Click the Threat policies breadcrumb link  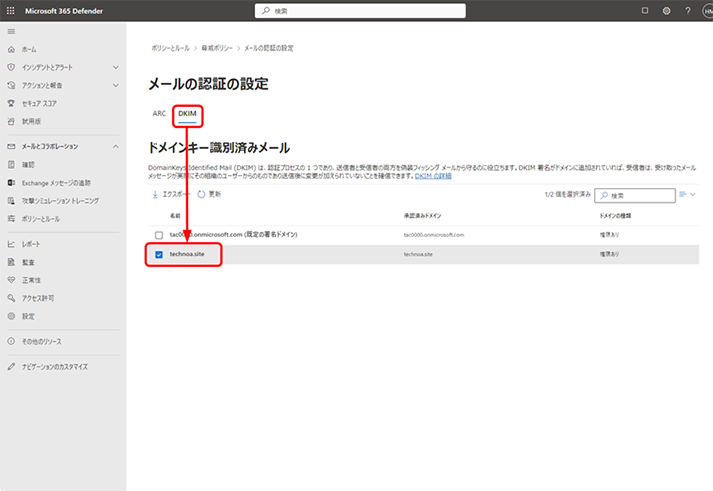(217, 48)
